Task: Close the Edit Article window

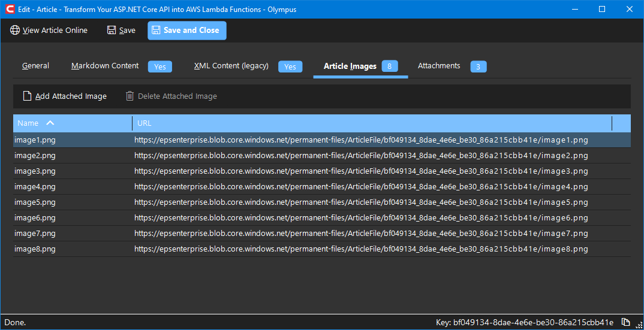Action: [629, 9]
